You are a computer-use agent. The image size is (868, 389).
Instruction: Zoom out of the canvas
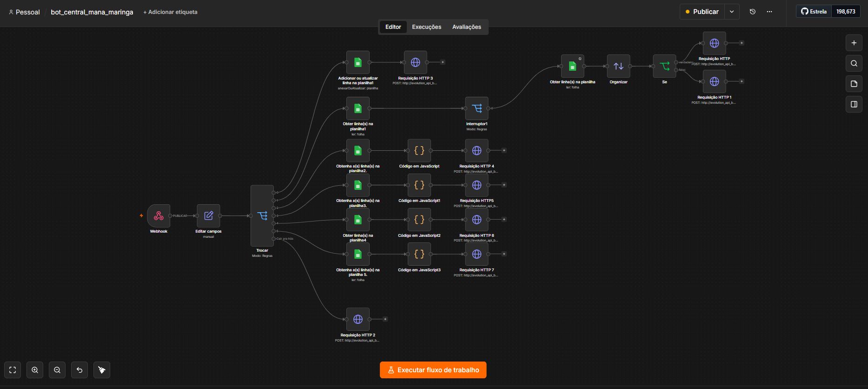click(57, 370)
